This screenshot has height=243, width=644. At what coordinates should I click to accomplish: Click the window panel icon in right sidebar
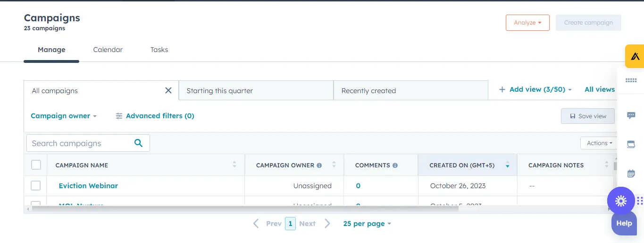(x=631, y=145)
